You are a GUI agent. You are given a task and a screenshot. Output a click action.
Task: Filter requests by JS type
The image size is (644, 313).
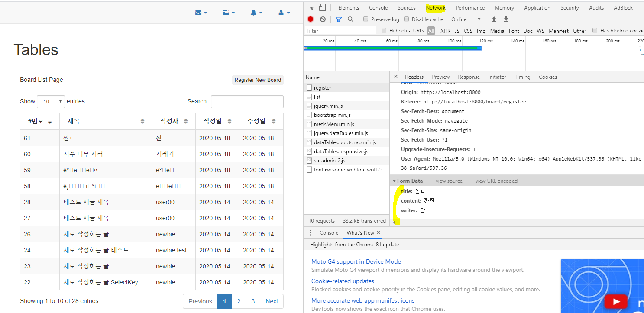pos(457,31)
